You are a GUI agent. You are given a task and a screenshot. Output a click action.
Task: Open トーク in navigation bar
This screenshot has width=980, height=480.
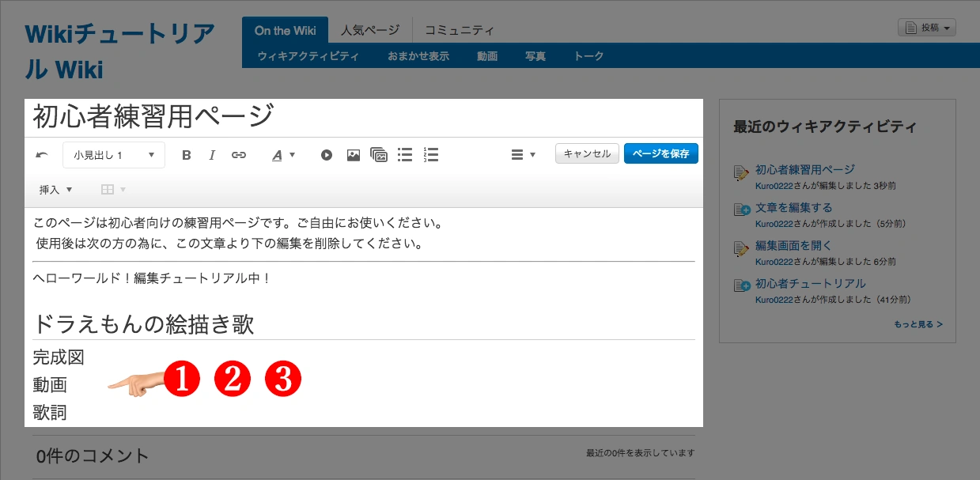588,56
